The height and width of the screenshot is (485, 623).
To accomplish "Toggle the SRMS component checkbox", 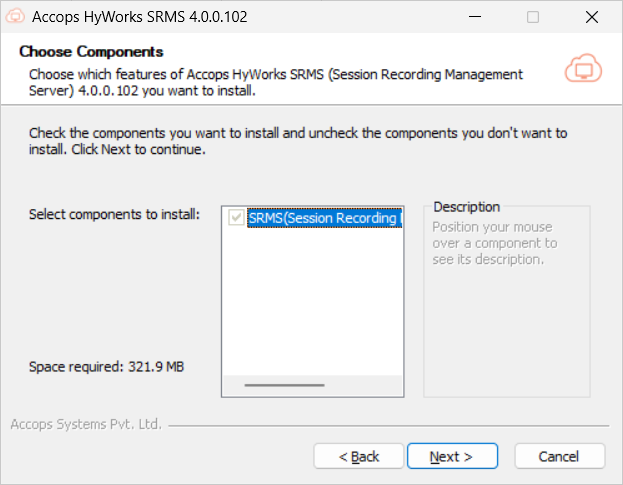I will (236, 218).
